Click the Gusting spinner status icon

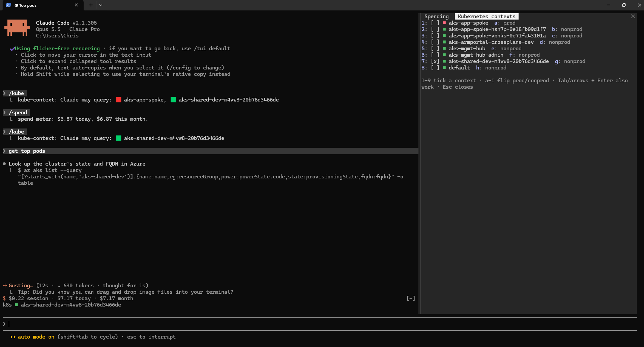coord(5,286)
